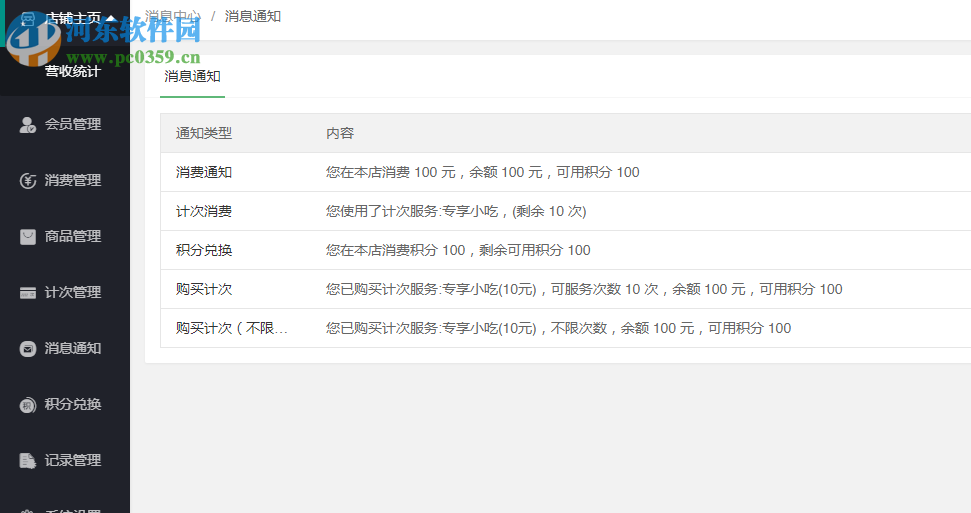Go to 消息通知 in the sidebar
Image resolution: width=971 pixels, height=513 pixels.
pos(72,348)
